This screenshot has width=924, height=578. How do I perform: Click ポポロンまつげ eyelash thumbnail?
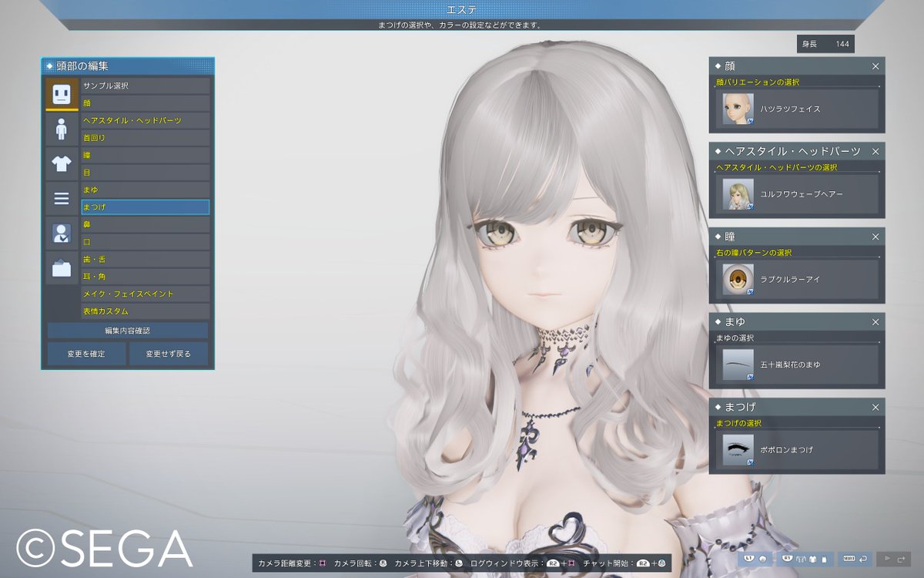click(738, 449)
